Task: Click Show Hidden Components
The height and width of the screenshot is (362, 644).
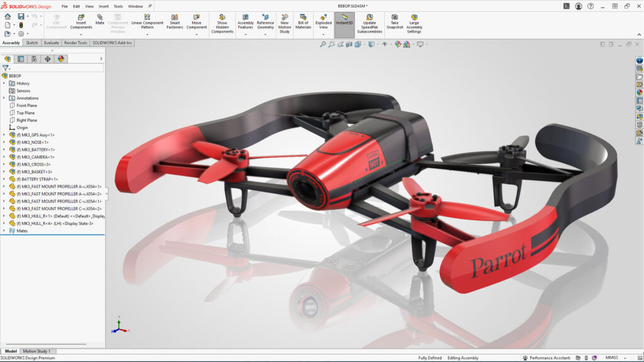Action: click(222, 24)
